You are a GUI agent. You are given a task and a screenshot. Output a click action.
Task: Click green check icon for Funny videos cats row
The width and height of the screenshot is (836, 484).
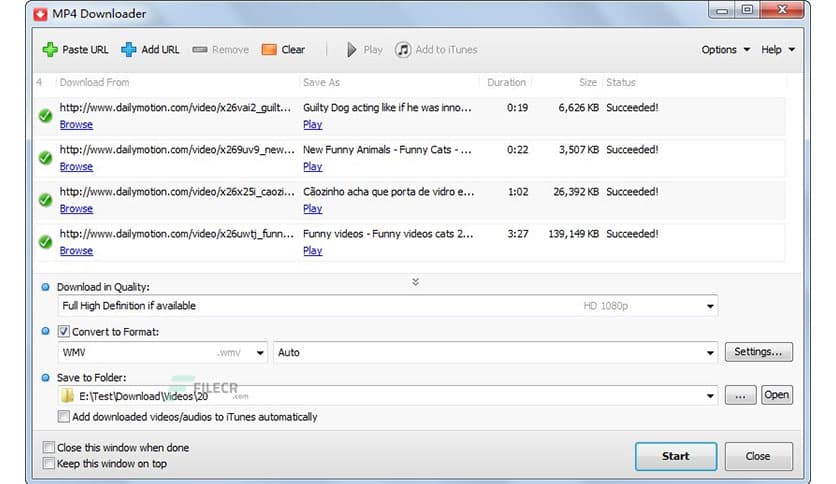coord(45,242)
